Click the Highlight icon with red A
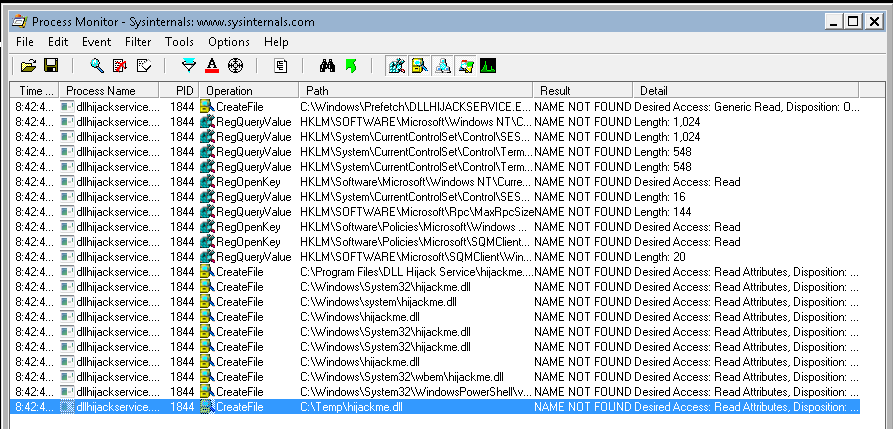This screenshot has width=893, height=429. click(212, 66)
